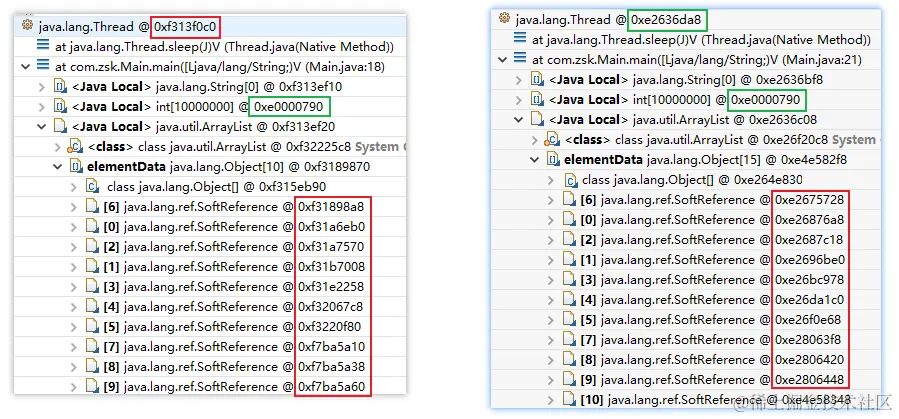This screenshot has height=419, width=899.
Task: Click class icon of ArrayList @ 0xe26f20c8
Action: click(553, 140)
